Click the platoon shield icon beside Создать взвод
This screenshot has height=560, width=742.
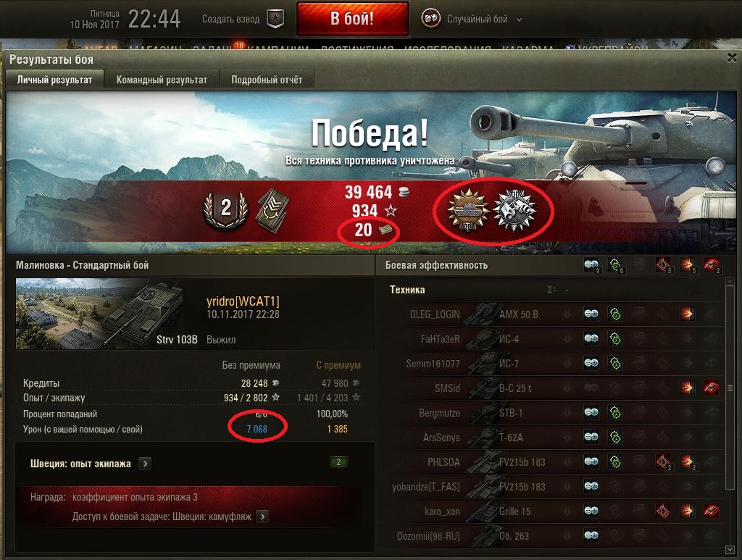tap(275, 19)
